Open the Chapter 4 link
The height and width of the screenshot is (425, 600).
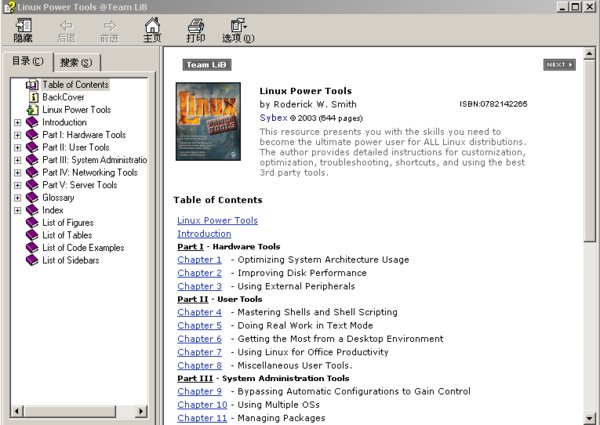(x=199, y=312)
